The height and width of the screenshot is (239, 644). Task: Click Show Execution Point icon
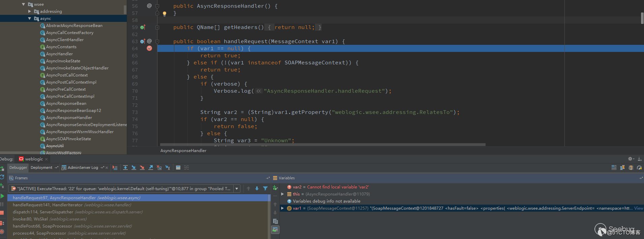[x=115, y=168]
